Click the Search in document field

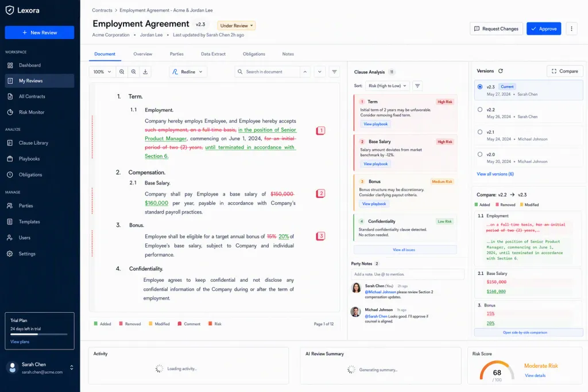pos(268,72)
